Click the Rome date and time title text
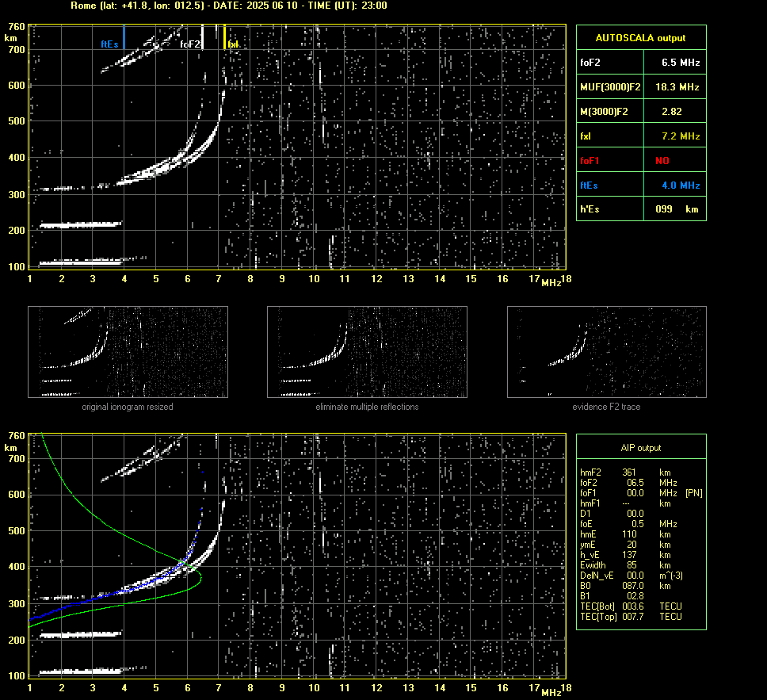Image resolution: width=767 pixels, height=700 pixels. (229, 6)
